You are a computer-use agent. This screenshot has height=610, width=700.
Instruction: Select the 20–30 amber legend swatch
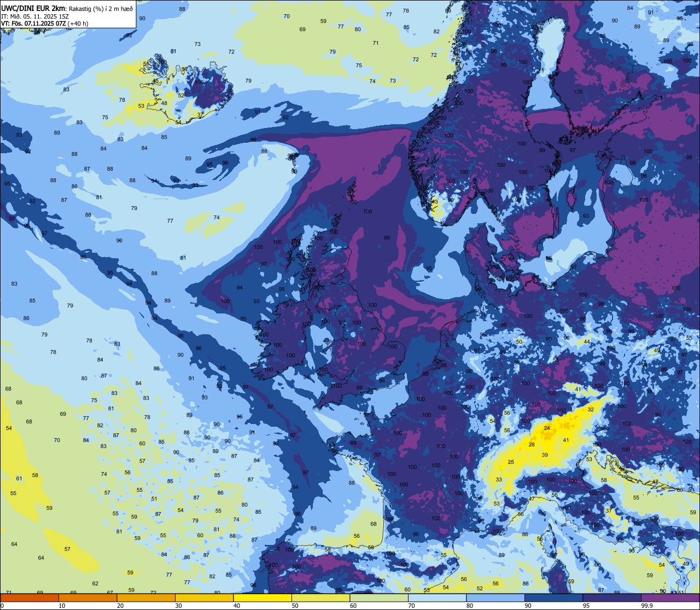click(x=146, y=597)
